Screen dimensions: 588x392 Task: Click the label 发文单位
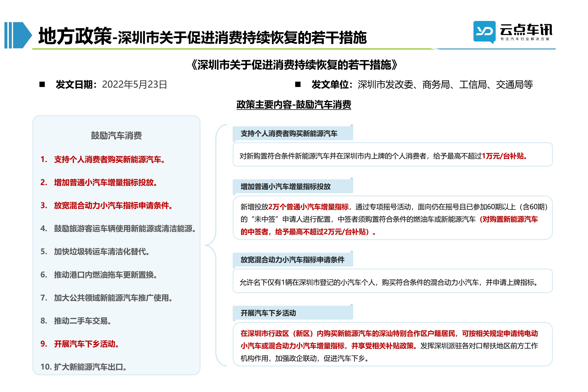[330, 84]
